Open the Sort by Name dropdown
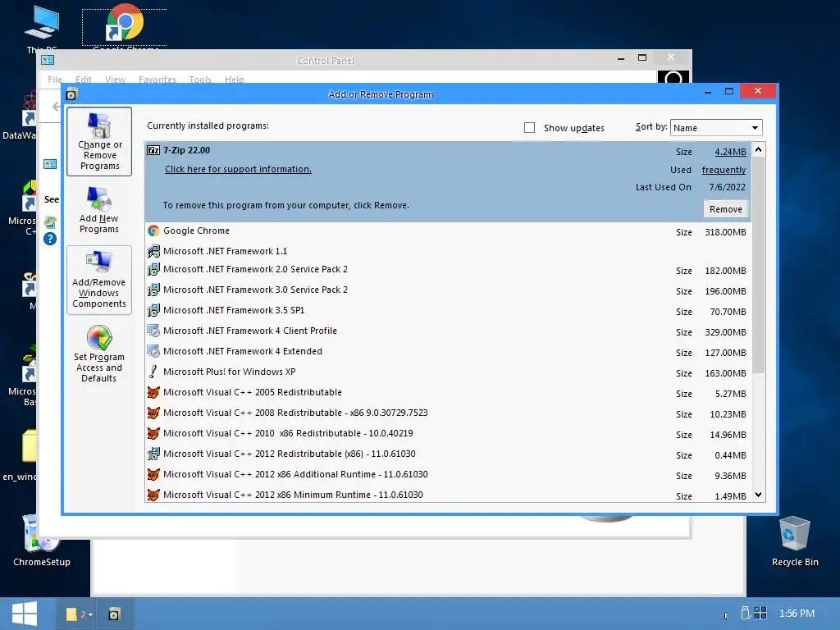 pos(715,128)
